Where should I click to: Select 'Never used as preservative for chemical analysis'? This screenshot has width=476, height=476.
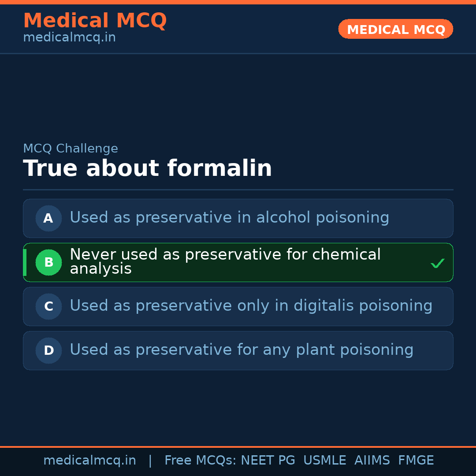(x=225, y=262)
